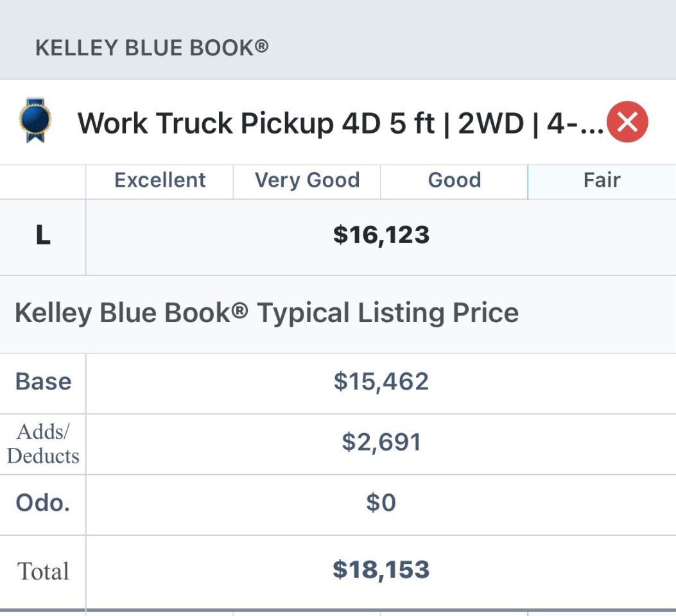Click the L row label
Image resolution: width=676 pixels, height=616 pixels.
(x=42, y=236)
